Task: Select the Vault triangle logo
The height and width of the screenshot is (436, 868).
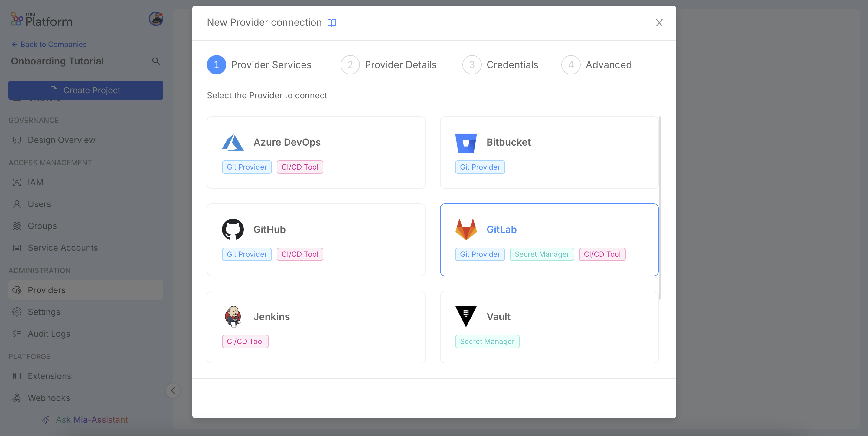Action: point(466,316)
